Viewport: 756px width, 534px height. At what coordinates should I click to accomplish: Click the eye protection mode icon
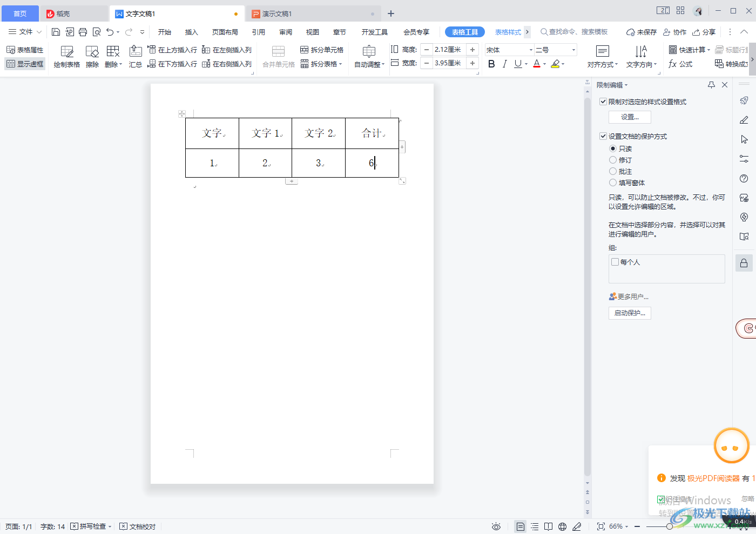click(496, 526)
